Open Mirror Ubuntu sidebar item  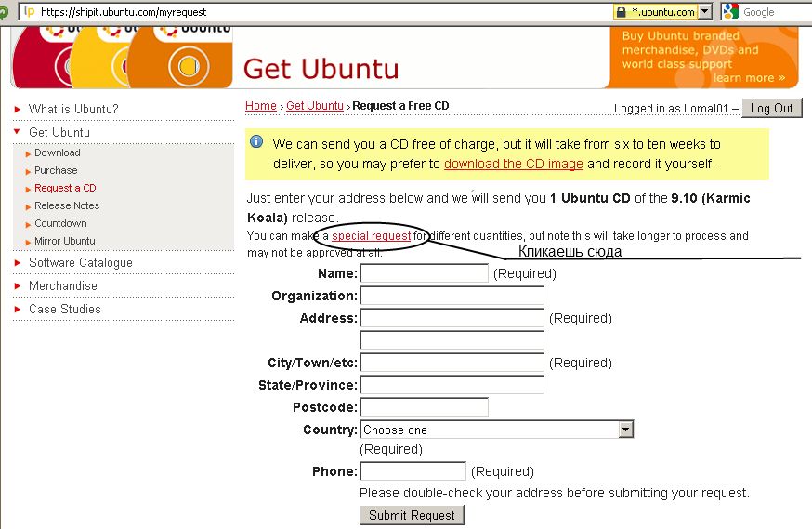(x=65, y=241)
